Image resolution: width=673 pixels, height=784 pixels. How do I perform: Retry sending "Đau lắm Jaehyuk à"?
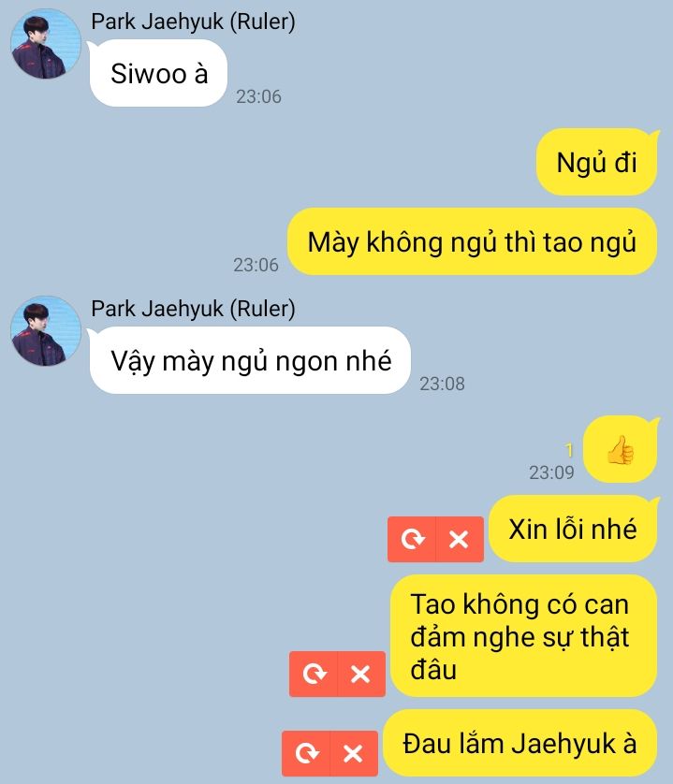tap(306, 753)
